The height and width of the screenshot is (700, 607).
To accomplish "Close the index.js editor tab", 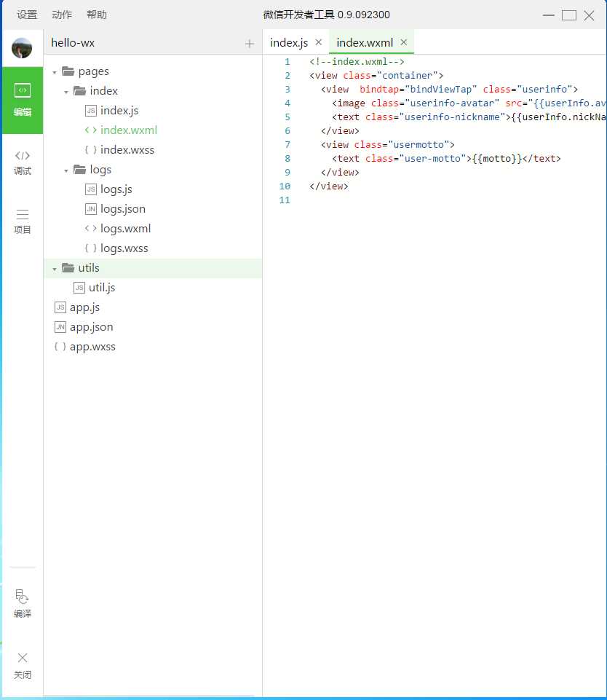I will coord(319,42).
